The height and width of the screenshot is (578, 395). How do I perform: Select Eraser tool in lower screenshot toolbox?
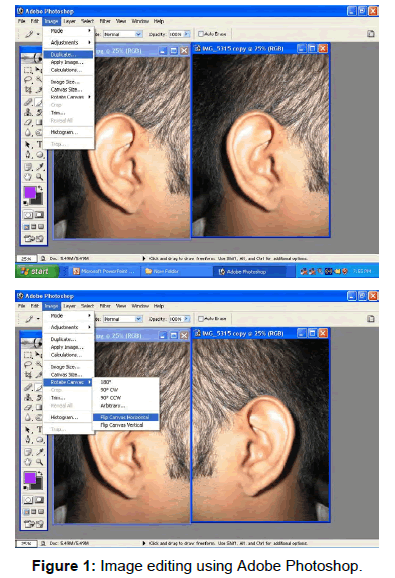point(28,407)
